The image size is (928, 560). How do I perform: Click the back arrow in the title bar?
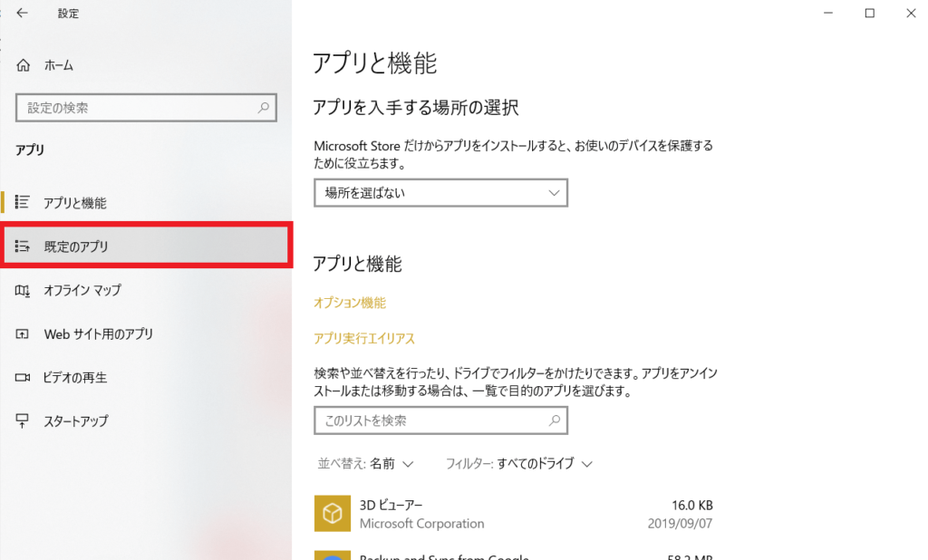coord(22,14)
